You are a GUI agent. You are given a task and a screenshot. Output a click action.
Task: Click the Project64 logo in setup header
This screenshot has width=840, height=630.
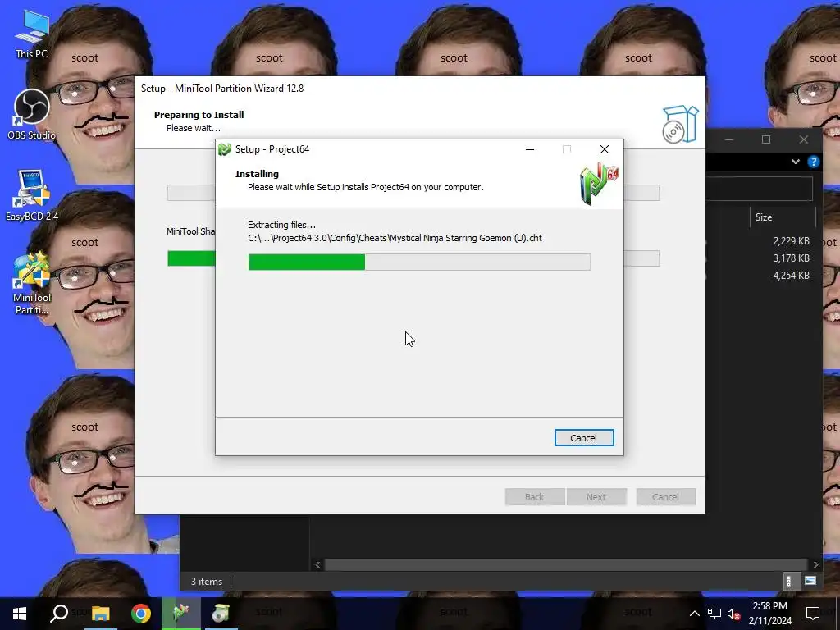(599, 185)
